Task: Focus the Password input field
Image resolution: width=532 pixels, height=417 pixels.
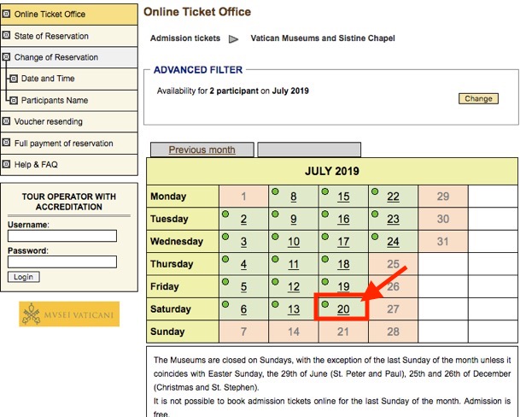Action: click(x=62, y=261)
